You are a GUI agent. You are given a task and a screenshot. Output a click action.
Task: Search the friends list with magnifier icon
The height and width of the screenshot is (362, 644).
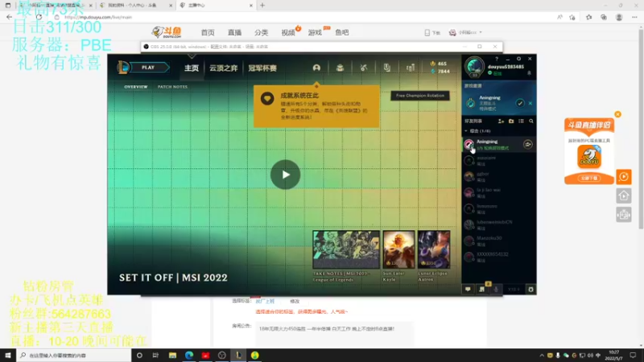click(x=531, y=121)
